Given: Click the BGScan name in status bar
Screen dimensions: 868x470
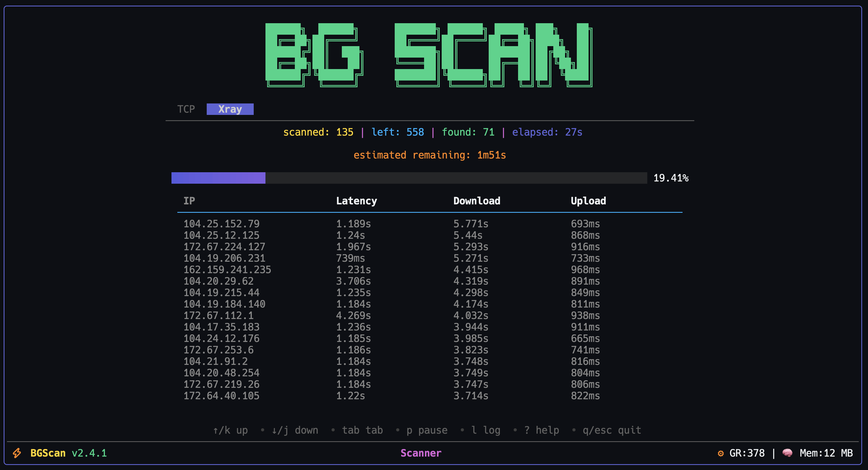Looking at the screenshot, I should pos(48,453).
